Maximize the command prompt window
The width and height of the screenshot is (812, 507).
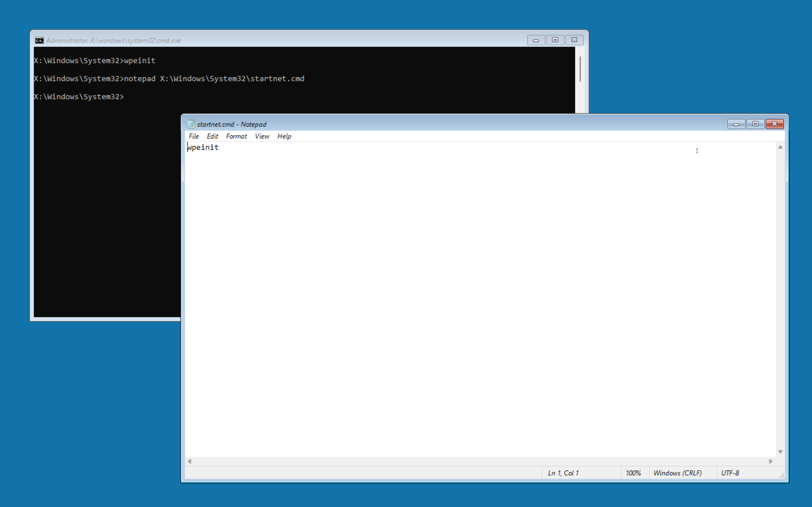(x=555, y=40)
